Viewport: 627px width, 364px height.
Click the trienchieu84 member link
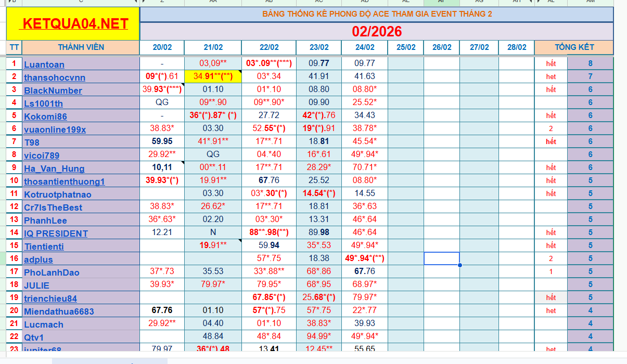point(50,298)
